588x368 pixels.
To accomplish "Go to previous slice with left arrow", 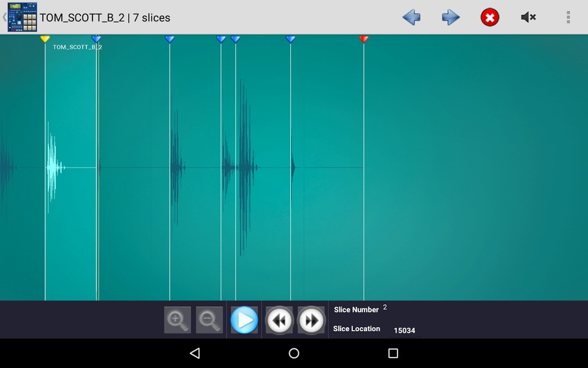I will pyautogui.click(x=412, y=17).
